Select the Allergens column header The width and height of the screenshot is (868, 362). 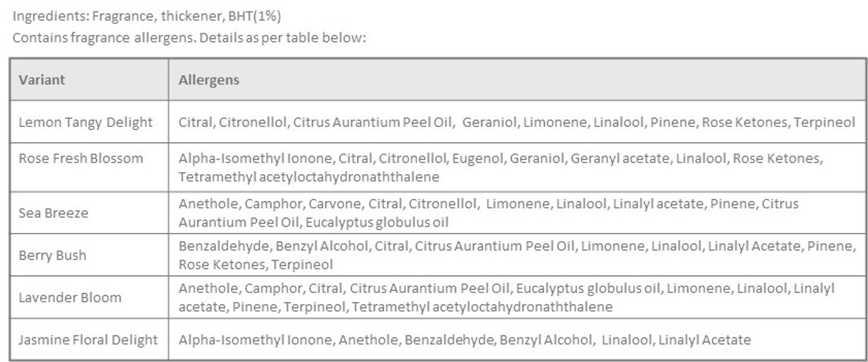(209, 80)
